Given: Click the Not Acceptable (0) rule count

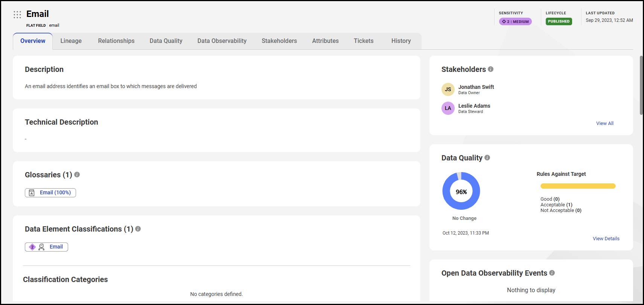Looking at the screenshot, I should click(561, 210).
